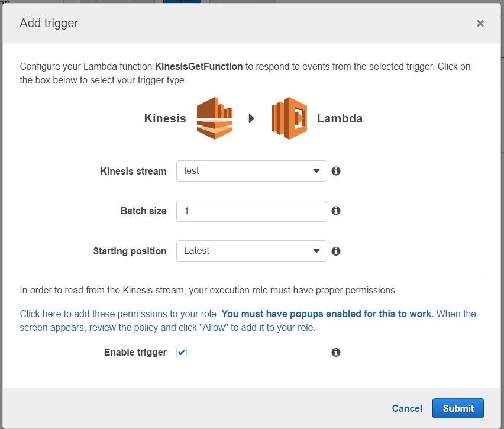Submit the trigger configuration
This screenshot has width=504, height=429.
[x=458, y=408]
